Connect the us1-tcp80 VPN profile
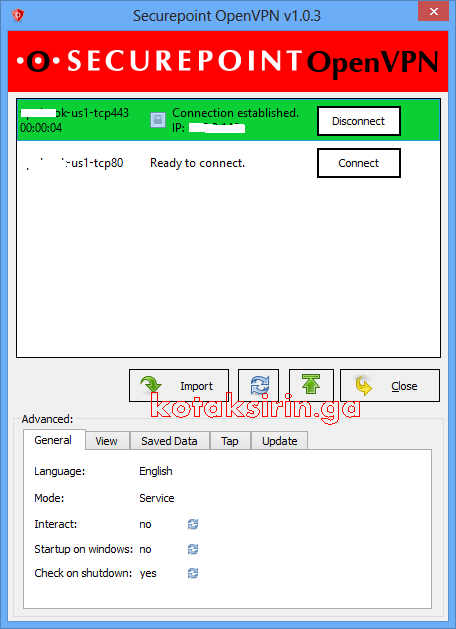 point(359,163)
